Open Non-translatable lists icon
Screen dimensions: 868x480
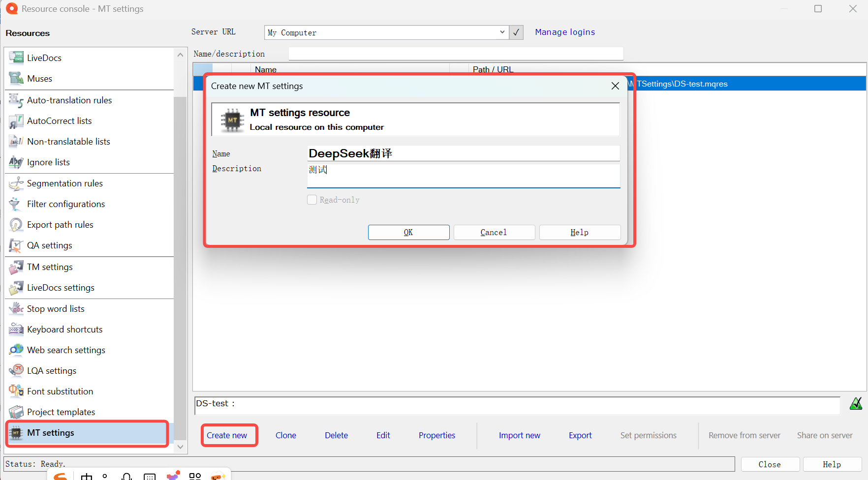click(16, 142)
